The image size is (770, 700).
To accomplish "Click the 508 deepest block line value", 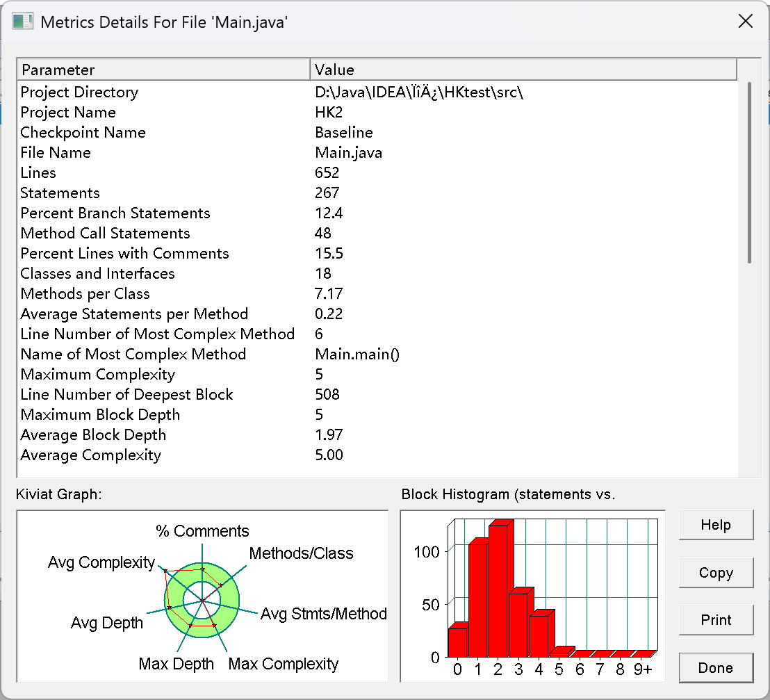I will coord(327,394).
